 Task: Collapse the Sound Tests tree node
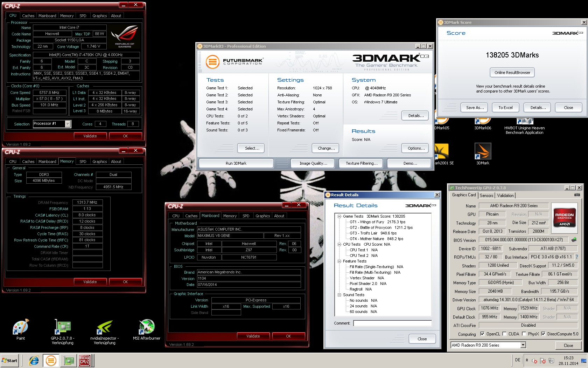(x=339, y=295)
